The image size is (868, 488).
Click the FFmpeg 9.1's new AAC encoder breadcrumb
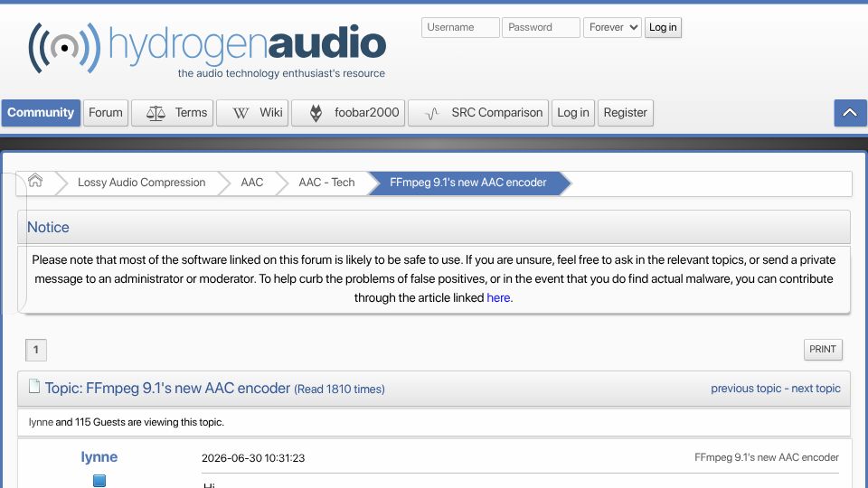(x=467, y=183)
